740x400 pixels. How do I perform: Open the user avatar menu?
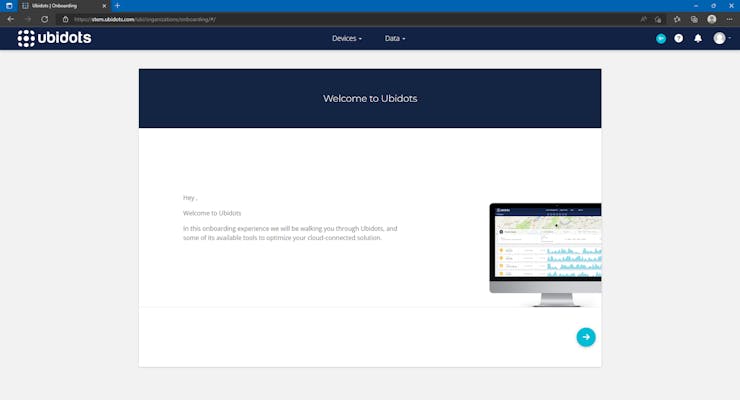tap(722, 38)
